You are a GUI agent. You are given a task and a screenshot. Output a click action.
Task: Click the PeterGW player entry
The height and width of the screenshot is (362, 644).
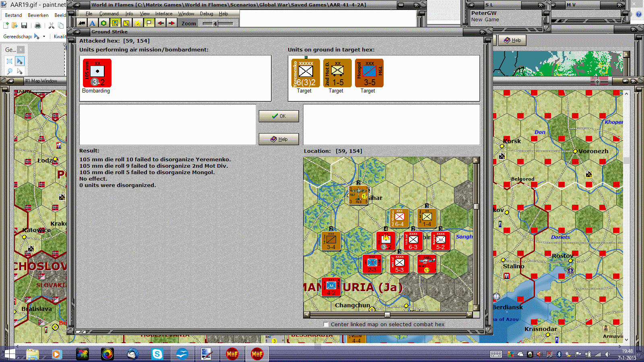pyautogui.click(x=484, y=13)
